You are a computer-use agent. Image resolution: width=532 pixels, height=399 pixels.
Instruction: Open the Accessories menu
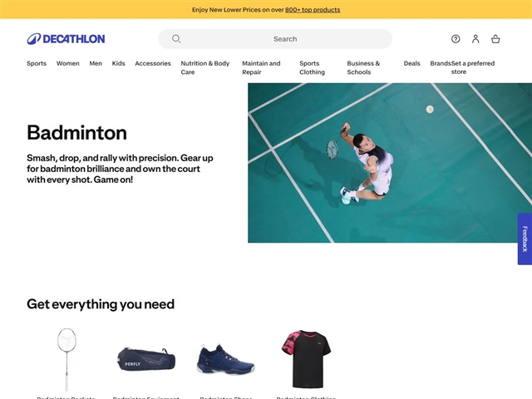(153, 63)
